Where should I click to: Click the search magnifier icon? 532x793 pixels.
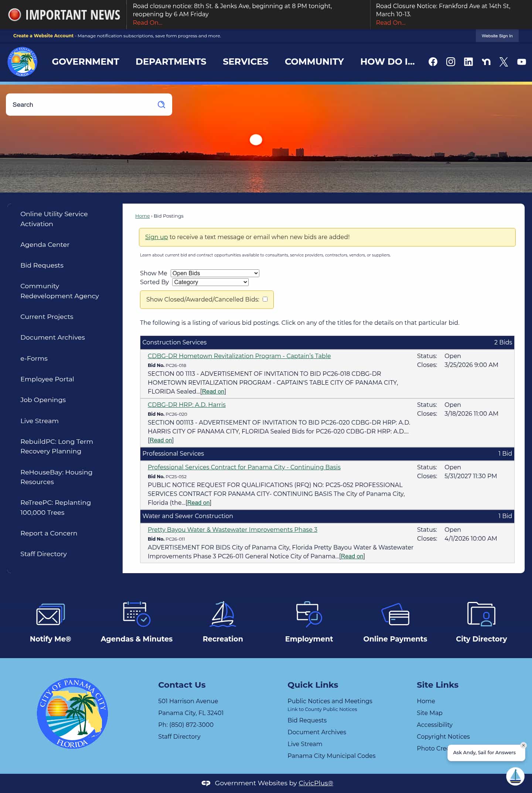coord(161,105)
